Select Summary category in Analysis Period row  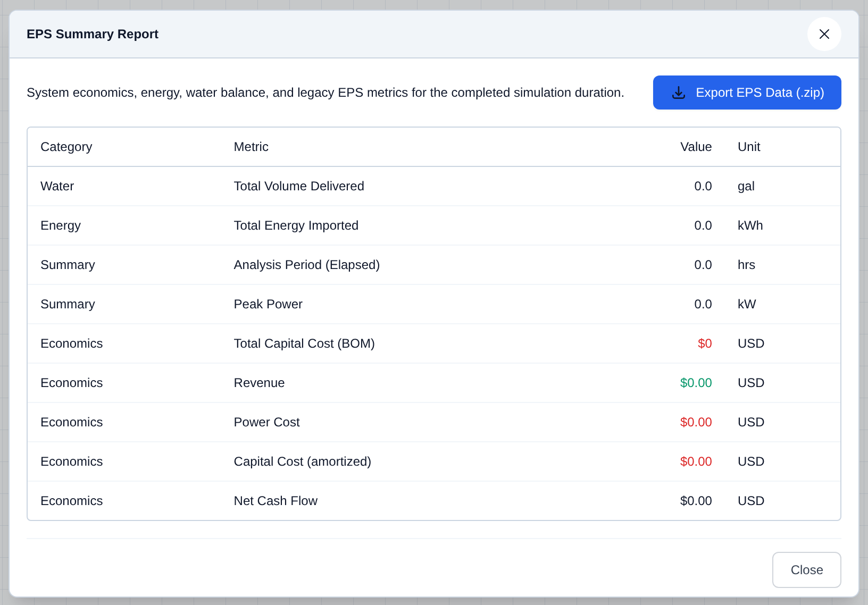(x=68, y=265)
